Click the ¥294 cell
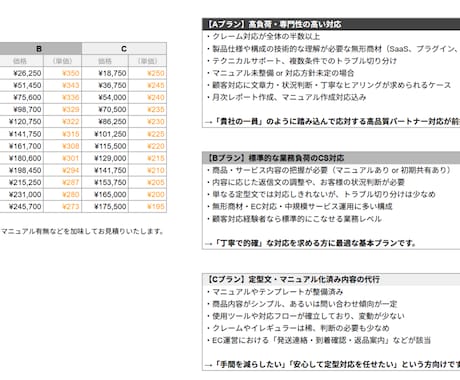Screen dimensions: 460x380 click(63, 170)
